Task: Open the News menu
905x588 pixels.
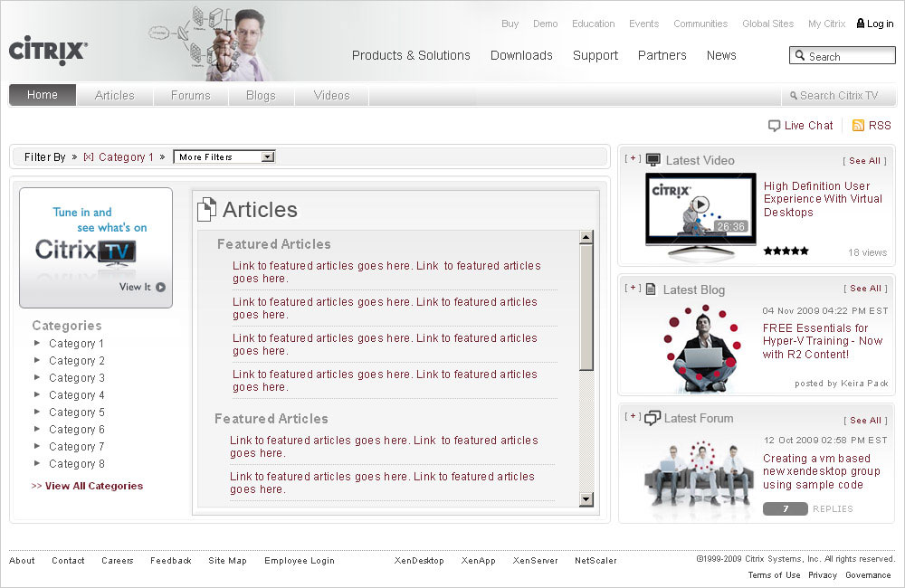Action: pos(721,55)
